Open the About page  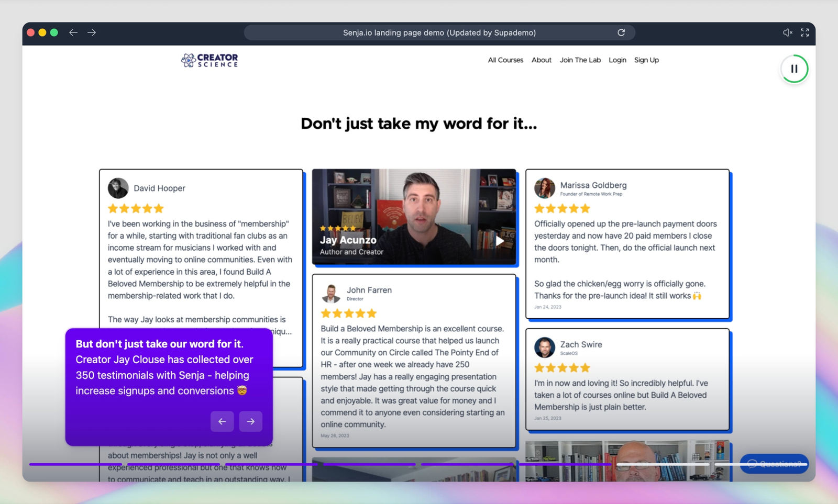(541, 60)
